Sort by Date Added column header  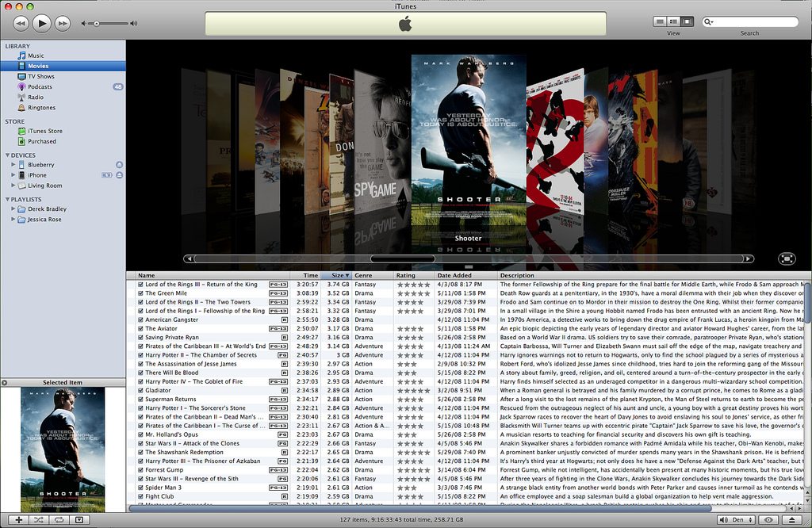tap(466, 275)
